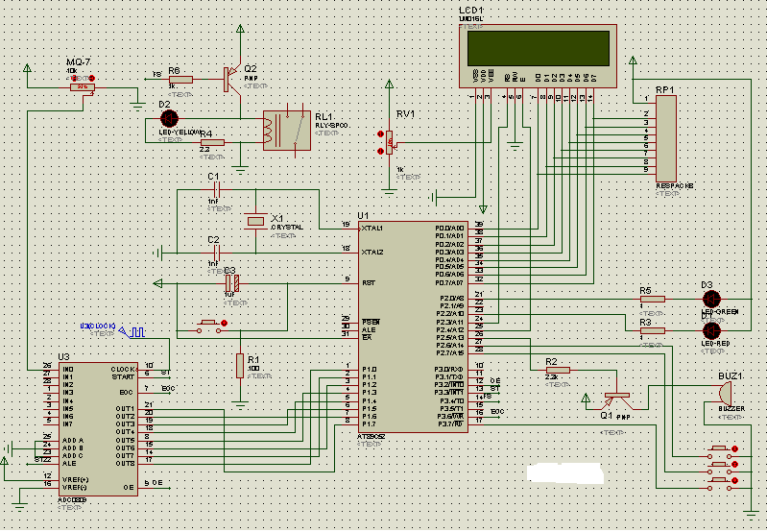The height and width of the screenshot is (532, 767).
Task: Select the LCD1 display screen
Action: (539, 48)
